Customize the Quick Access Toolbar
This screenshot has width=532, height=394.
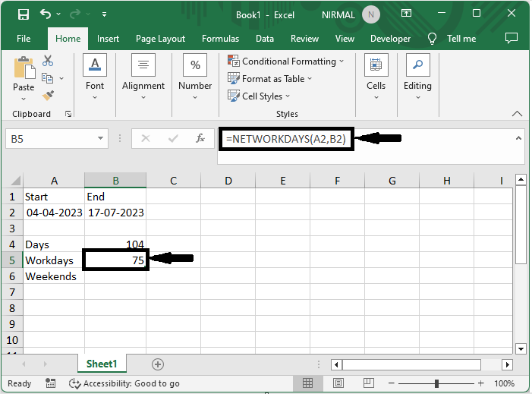click(104, 14)
